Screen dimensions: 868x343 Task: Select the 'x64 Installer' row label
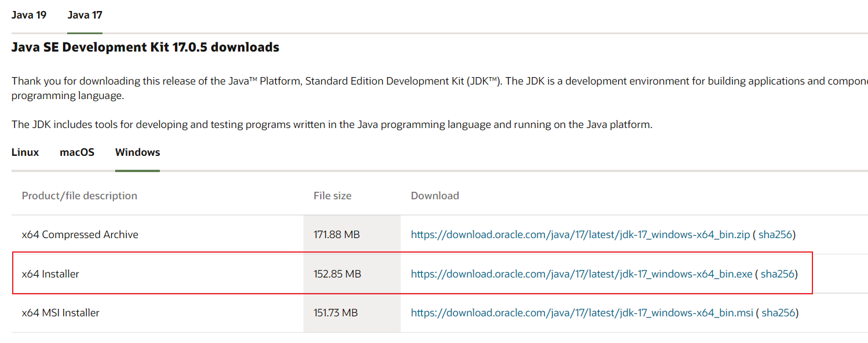point(50,273)
